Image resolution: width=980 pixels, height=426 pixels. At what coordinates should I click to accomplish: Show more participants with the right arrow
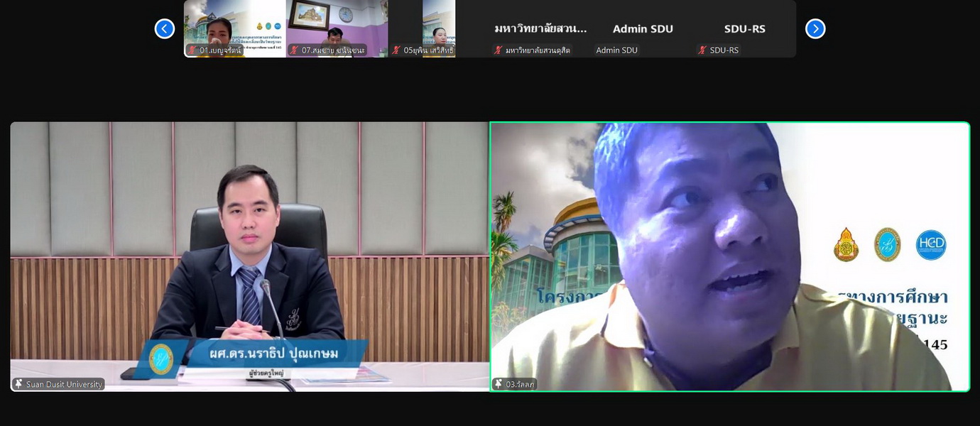pyautogui.click(x=815, y=28)
